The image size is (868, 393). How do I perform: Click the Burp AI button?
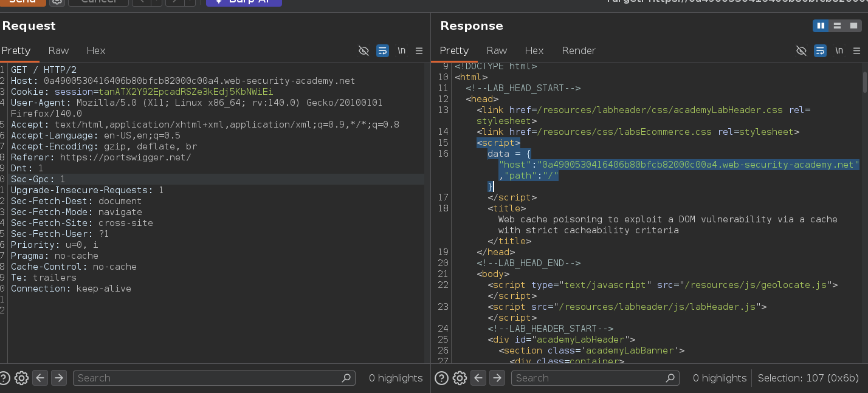click(244, 2)
